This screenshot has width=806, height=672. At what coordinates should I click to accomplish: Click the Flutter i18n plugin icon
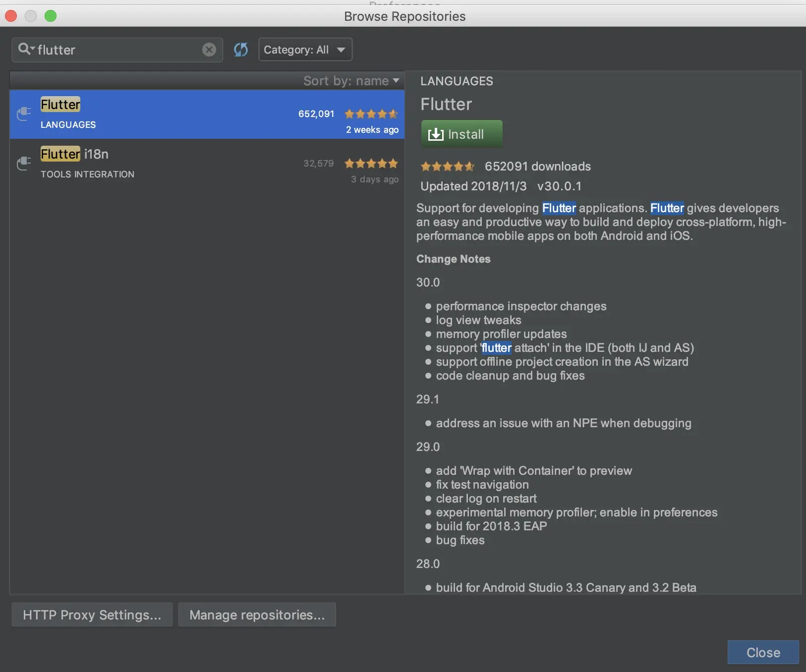coord(24,164)
